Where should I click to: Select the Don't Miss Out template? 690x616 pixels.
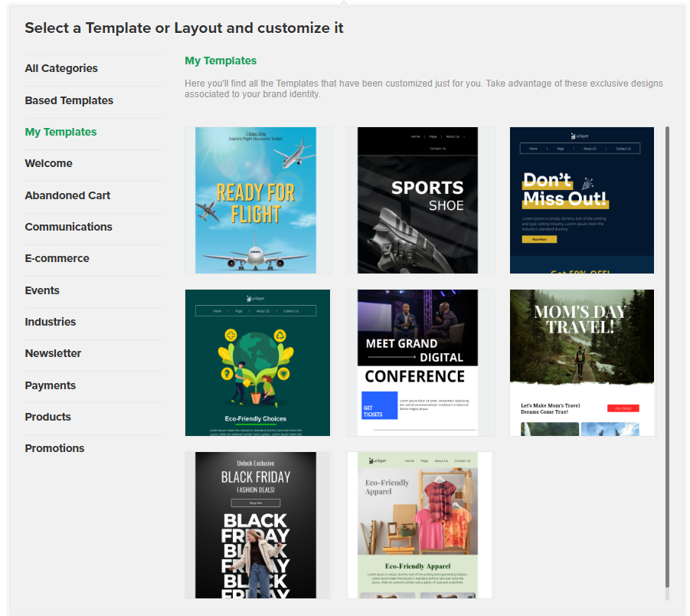[582, 200]
